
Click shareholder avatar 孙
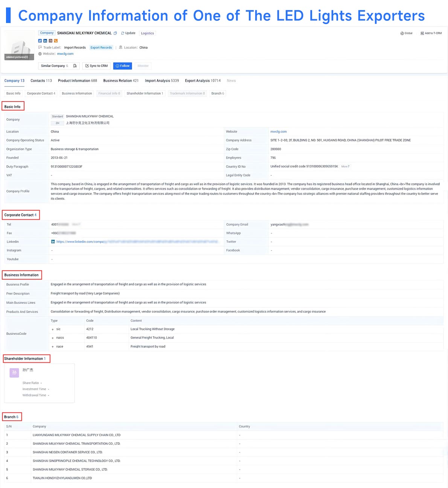(x=14, y=372)
